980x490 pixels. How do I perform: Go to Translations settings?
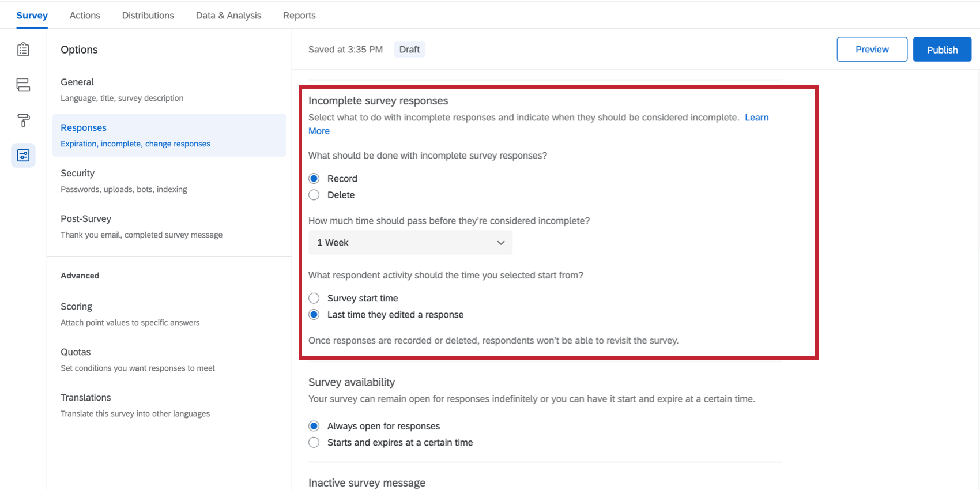tap(86, 398)
